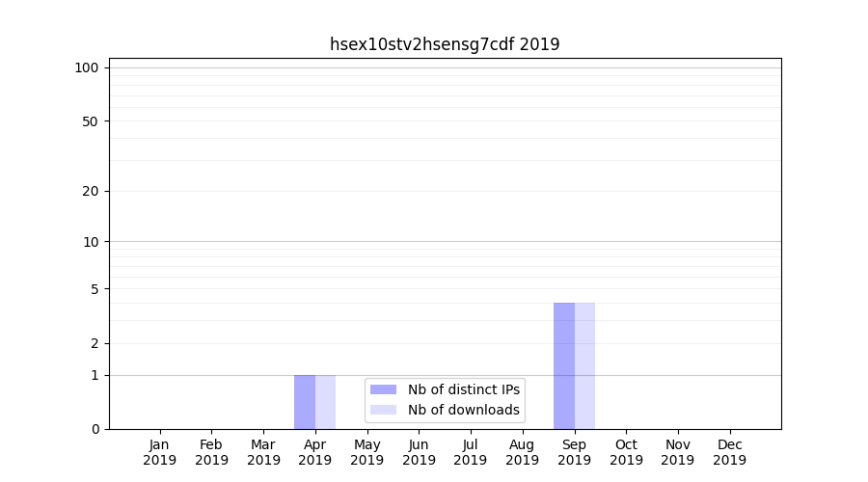Viewport: 868px width, 482px height.
Task: Select the Dec 2019 x-axis label
Action: 729,452
